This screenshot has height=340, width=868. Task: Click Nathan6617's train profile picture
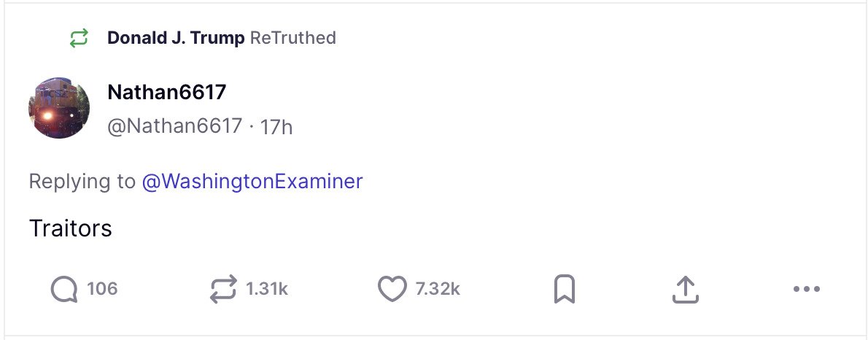tap(60, 108)
